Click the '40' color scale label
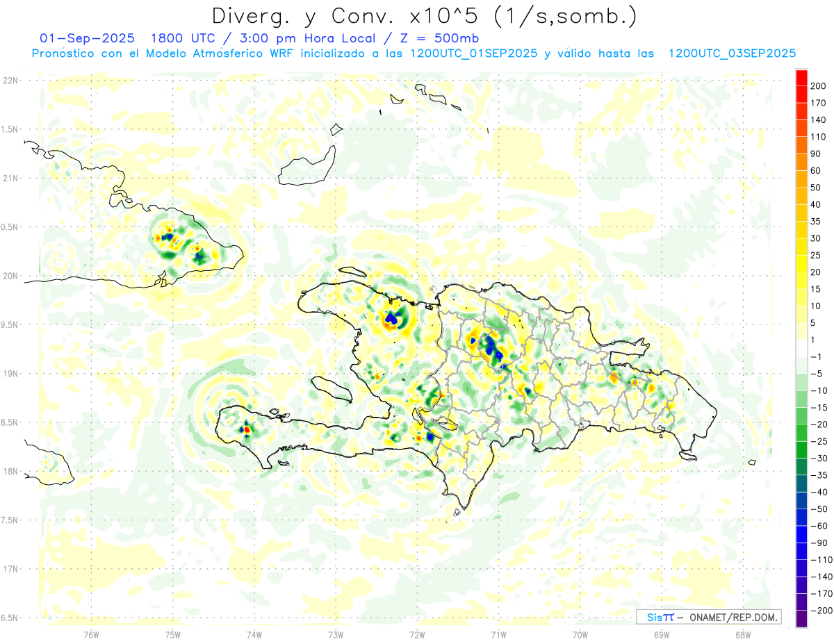834x644 pixels. (815, 204)
